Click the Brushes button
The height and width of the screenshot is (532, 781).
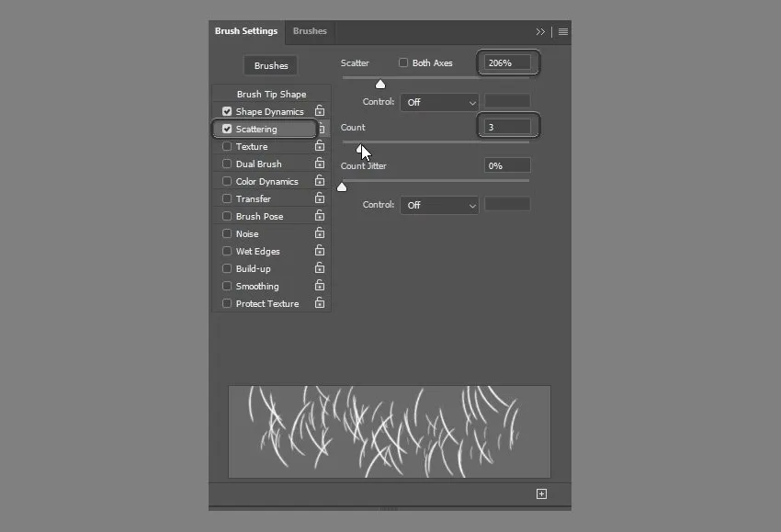271,66
